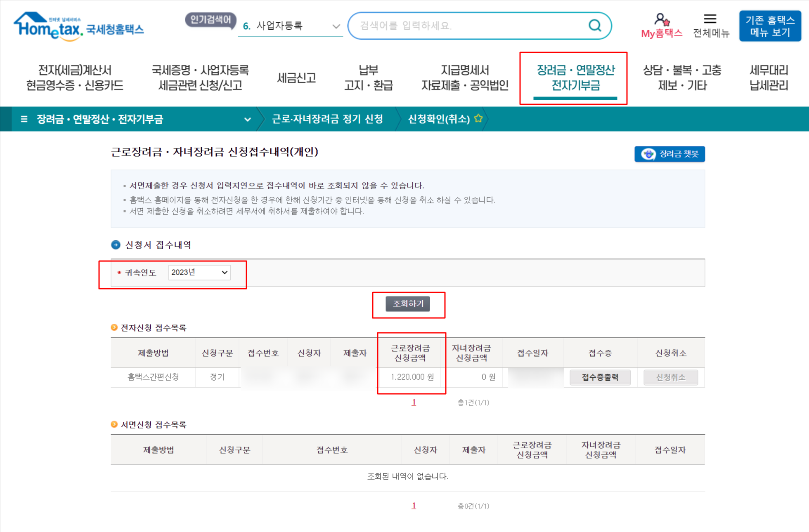Click the 조회하기 button

tap(408, 304)
